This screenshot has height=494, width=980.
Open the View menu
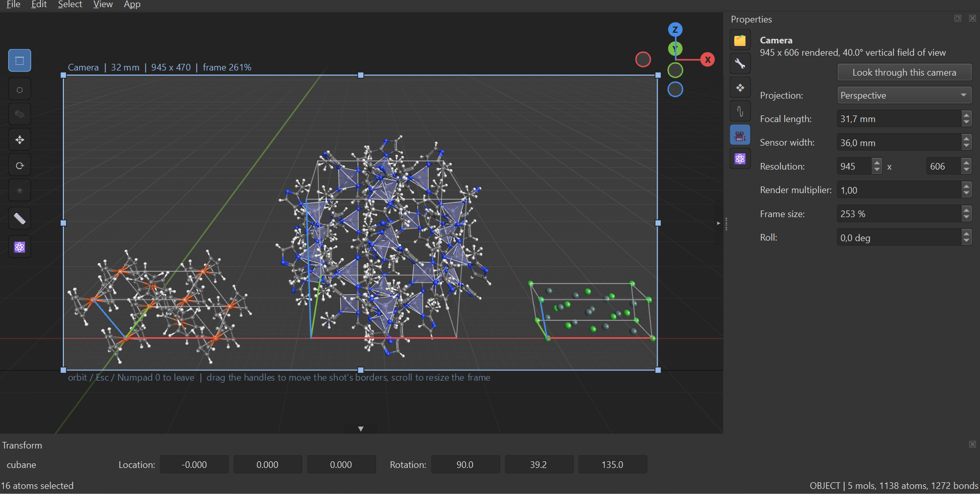[103, 5]
